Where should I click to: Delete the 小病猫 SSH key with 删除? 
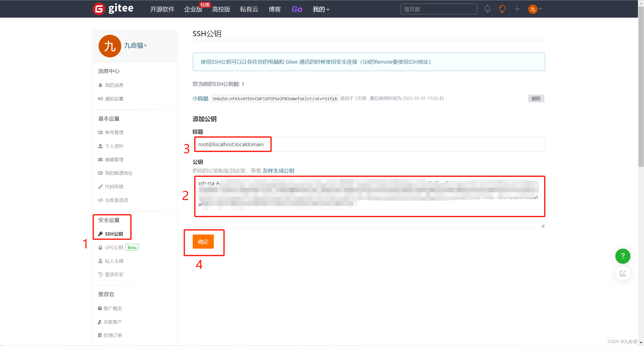[x=536, y=98]
